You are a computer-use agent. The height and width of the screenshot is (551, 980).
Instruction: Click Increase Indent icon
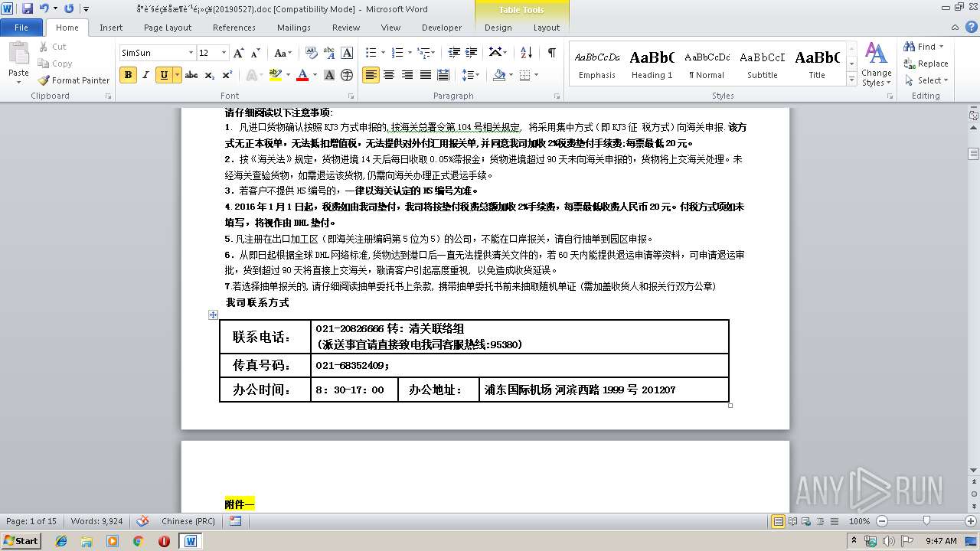point(472,53)
